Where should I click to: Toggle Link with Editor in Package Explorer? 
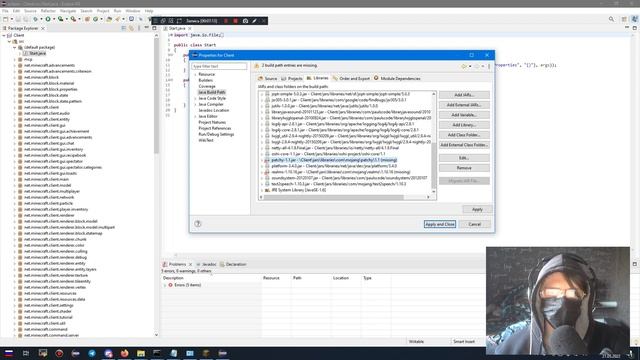tap(131, 28)
